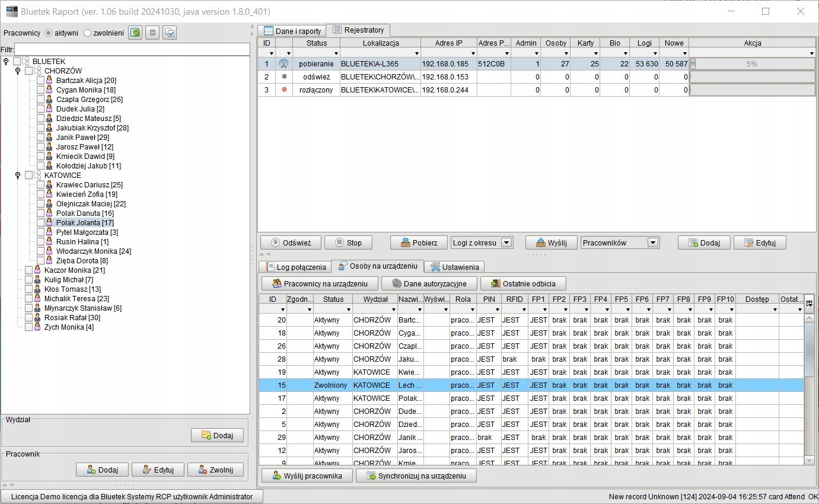Click the downloading signal icon in row 1

click(283, 64)
